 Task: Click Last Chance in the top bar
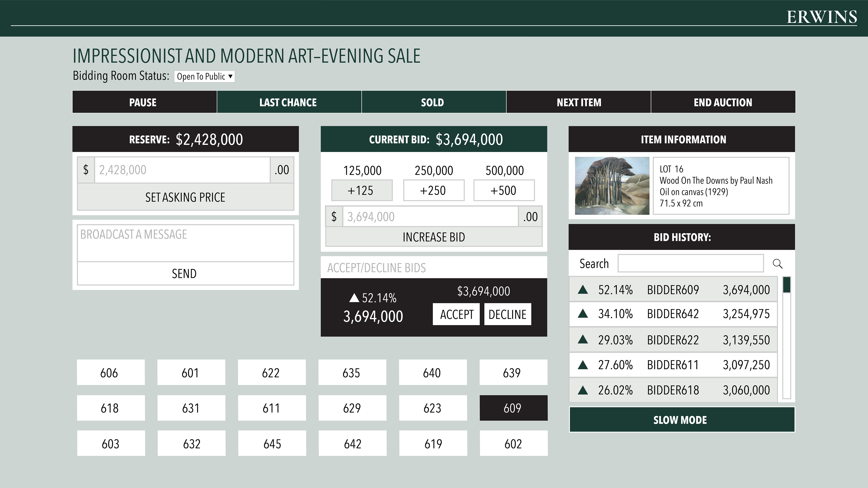point(289,102)
